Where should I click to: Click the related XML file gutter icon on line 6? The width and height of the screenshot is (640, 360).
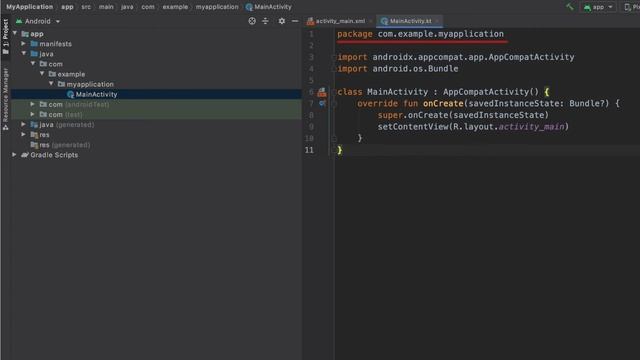pyautogui.click(x=322, y=92)
